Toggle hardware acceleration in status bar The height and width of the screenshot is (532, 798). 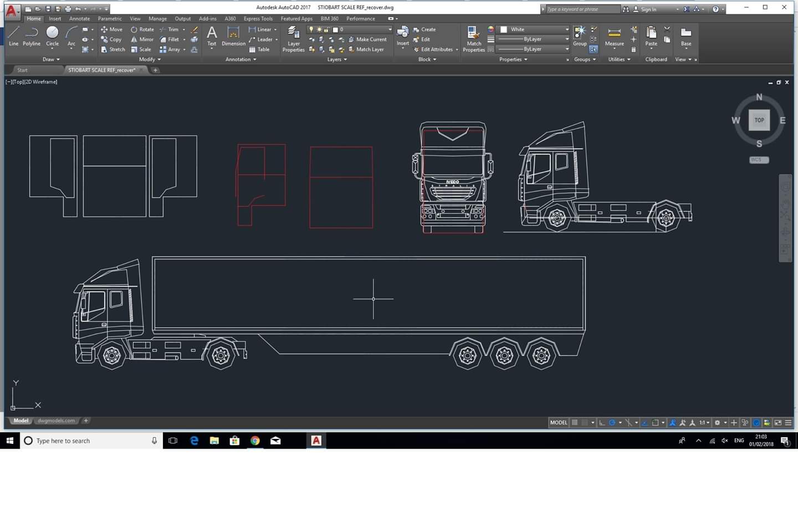point(756,422)
